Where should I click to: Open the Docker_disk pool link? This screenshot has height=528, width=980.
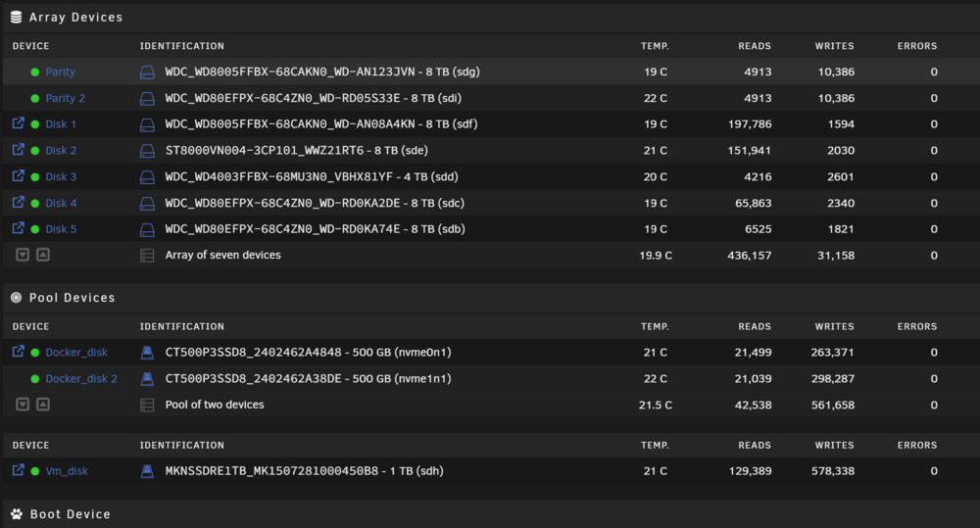76,353
